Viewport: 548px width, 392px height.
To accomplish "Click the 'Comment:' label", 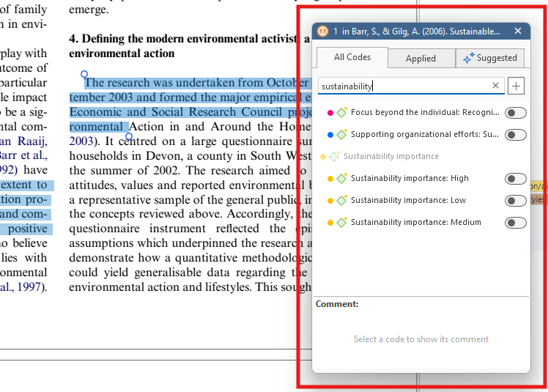I will [337, 304].
